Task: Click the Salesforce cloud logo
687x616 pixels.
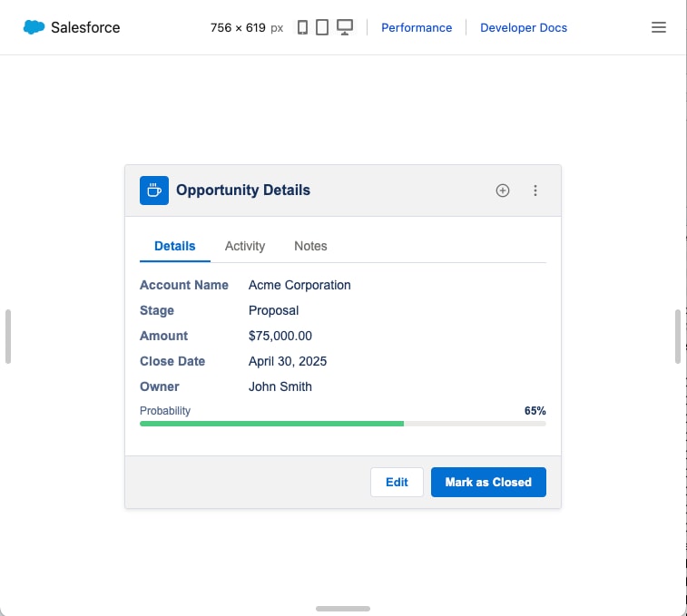Action: pos(34,27)
